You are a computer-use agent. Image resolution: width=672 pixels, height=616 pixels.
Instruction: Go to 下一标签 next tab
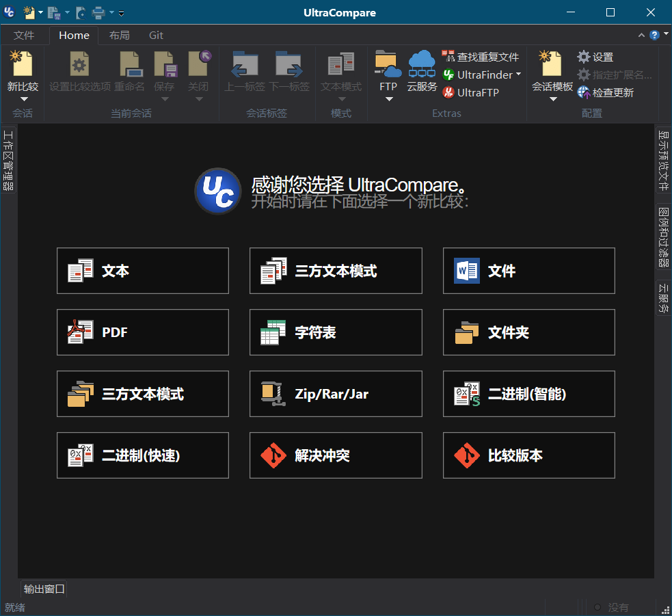pos(289,71)
